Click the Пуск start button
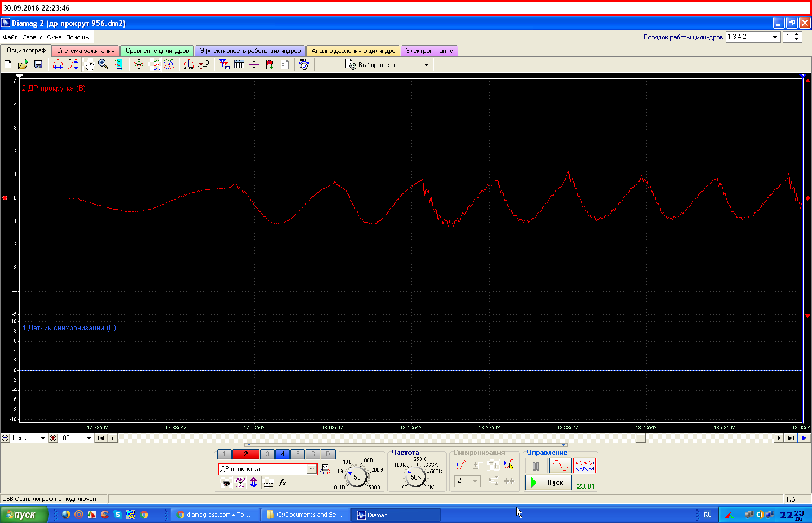812x523 pixels. 548,482
